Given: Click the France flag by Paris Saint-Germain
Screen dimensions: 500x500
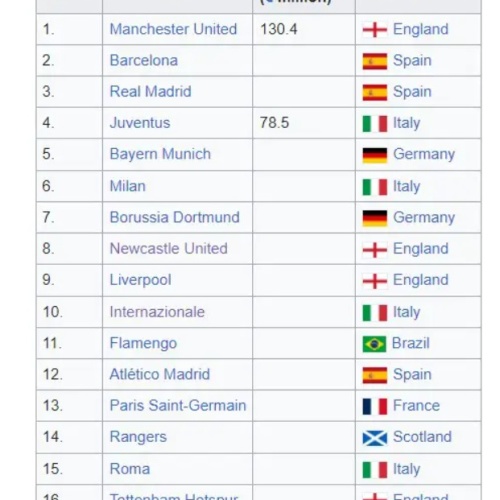Looking at the screenshot, I should [x=375, y=406].
